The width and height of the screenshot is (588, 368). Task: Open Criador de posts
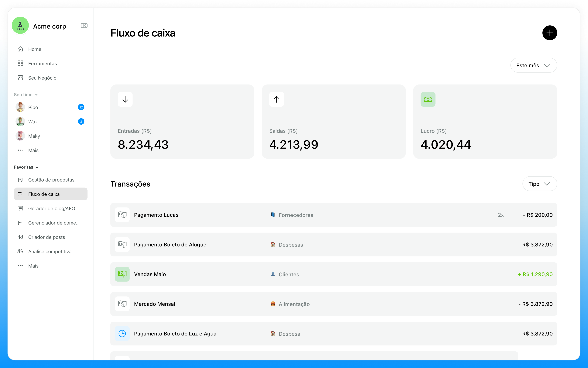click(51, 237)
